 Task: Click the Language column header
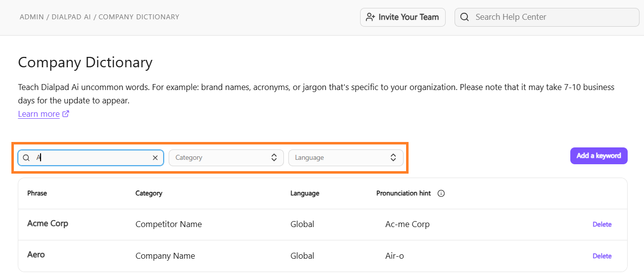point(305,193)
